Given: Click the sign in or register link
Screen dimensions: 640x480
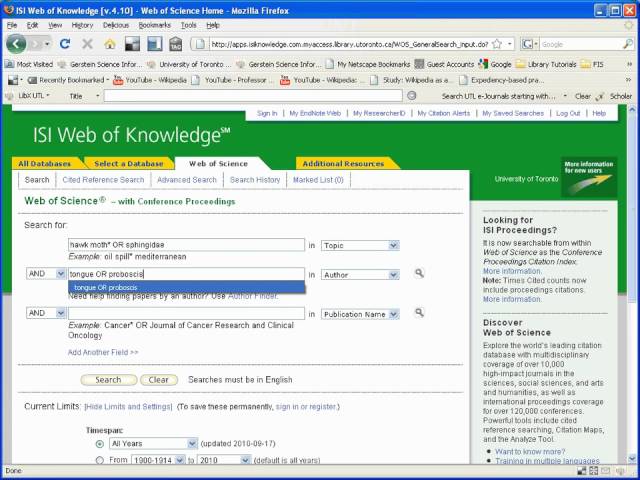Looking at the screenshot, I should [x=306, y=407].
